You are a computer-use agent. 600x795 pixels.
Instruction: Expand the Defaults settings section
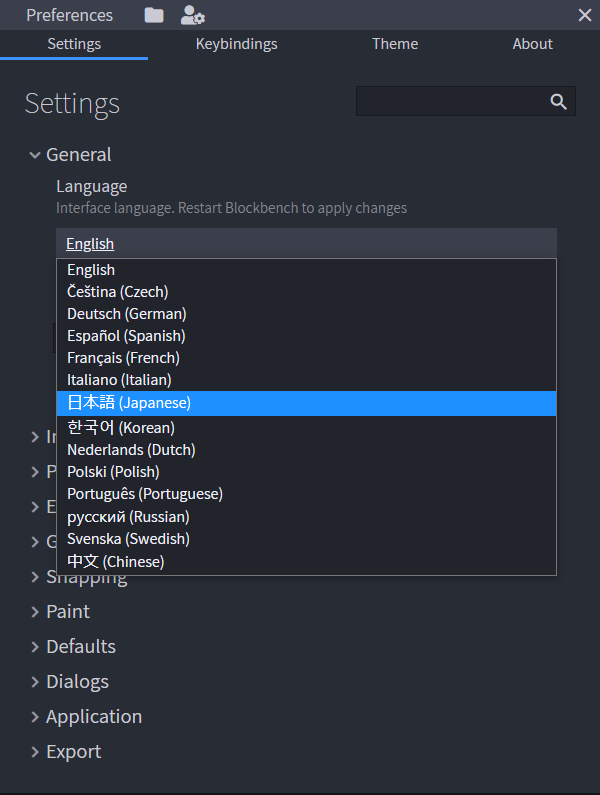point(80,646)
